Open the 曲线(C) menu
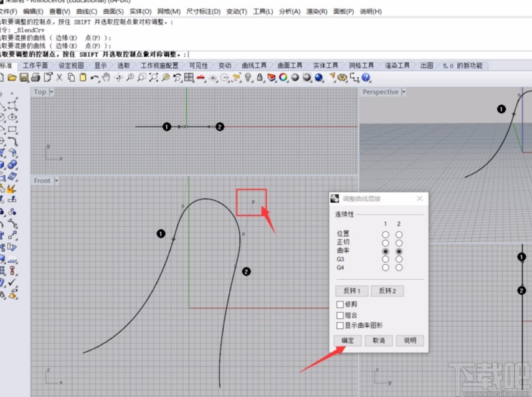Image resolution: width=532 pixels, height=397 pixels. pos(86,12)
